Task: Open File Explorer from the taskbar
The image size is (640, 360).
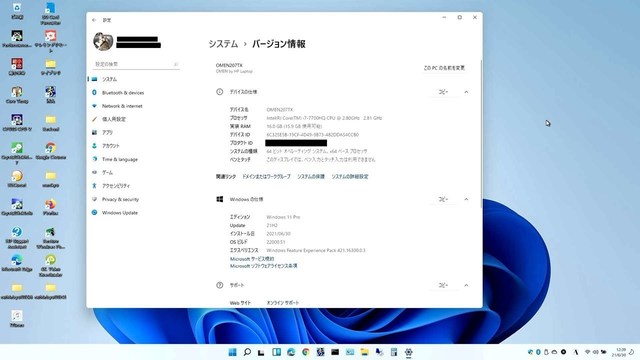Action: coord(364,352)
